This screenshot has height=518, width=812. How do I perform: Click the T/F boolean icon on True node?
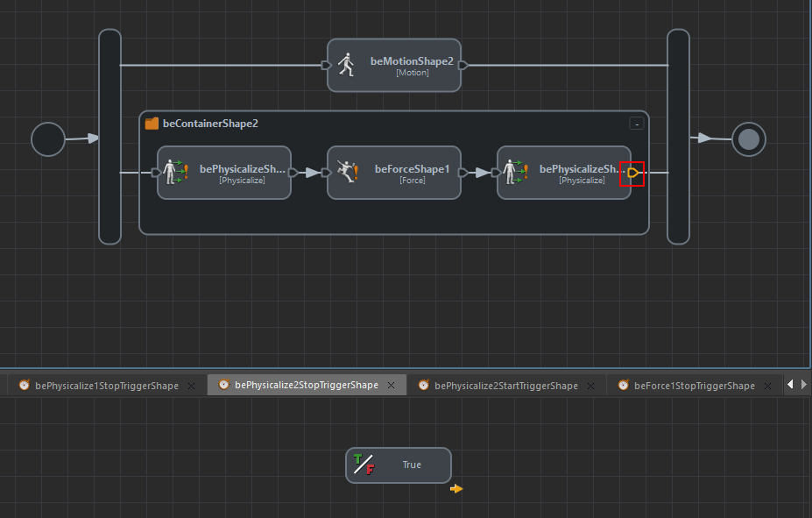364,465
